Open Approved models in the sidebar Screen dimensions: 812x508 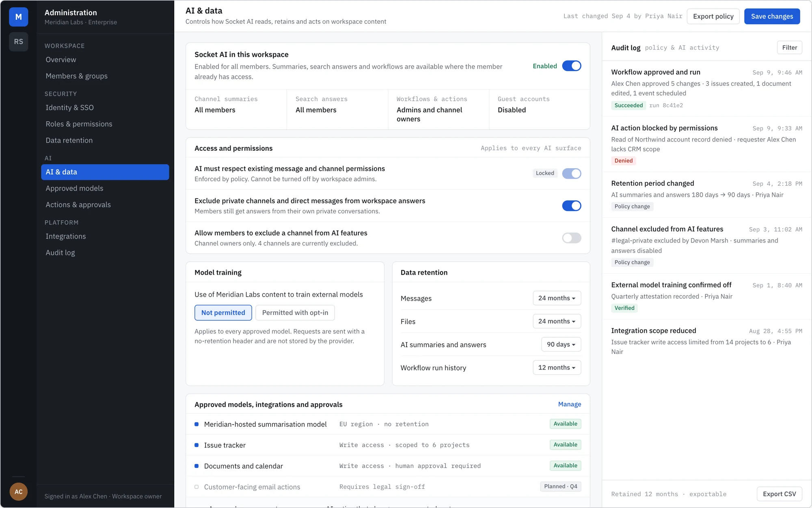coord(74,188)
